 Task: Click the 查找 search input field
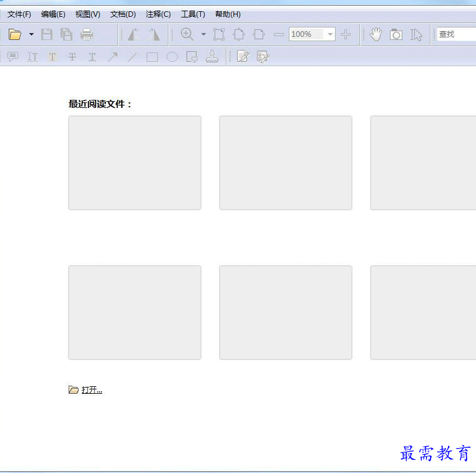click(456, 34)
